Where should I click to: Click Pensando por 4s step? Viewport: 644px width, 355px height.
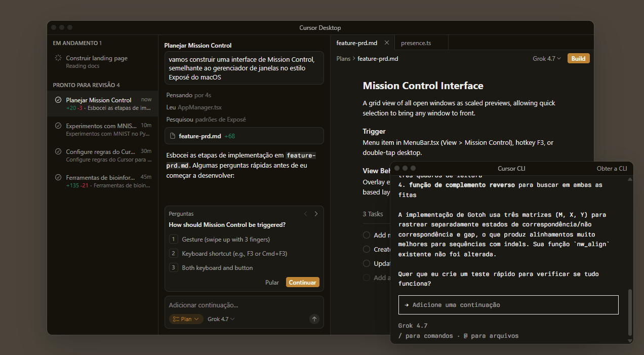(x=189, y=95)
